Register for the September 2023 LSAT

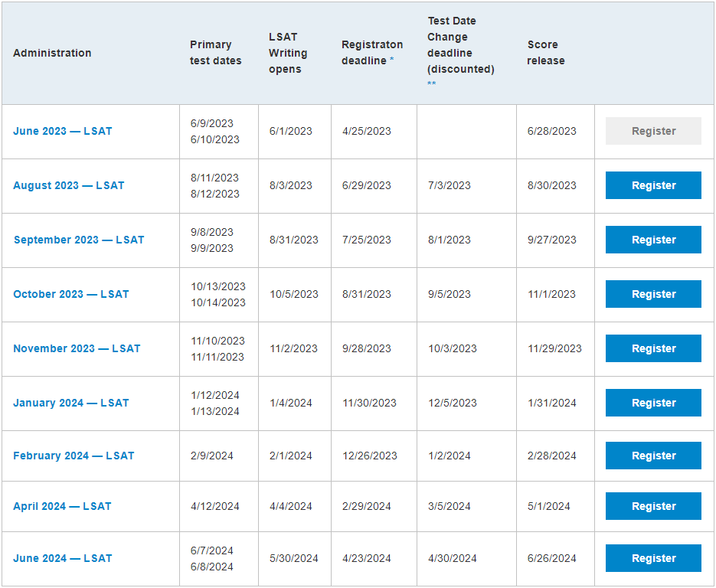[653, 240]
